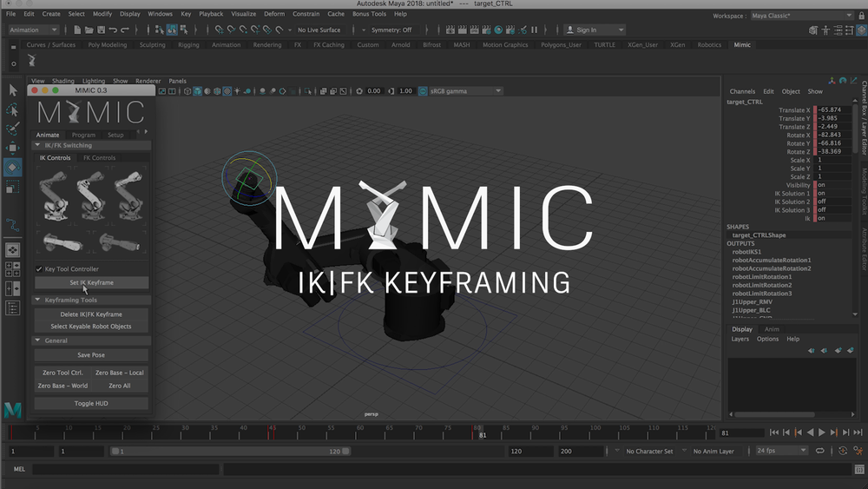Click the Set IK Keyframe button
Image resolution: width=868 pixels, height=489 pixels.
tap(91, 282)
